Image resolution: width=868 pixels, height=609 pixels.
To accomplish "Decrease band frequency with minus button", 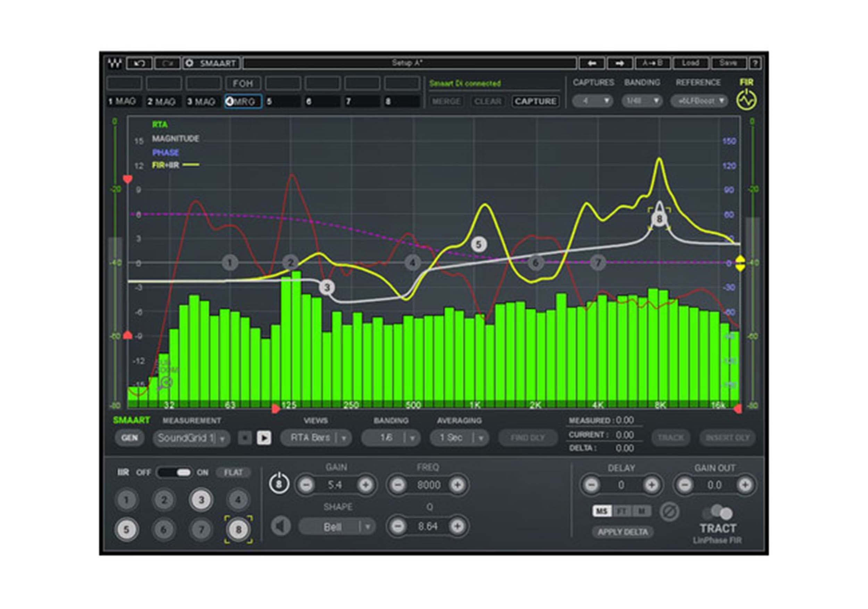I will 398,485.
